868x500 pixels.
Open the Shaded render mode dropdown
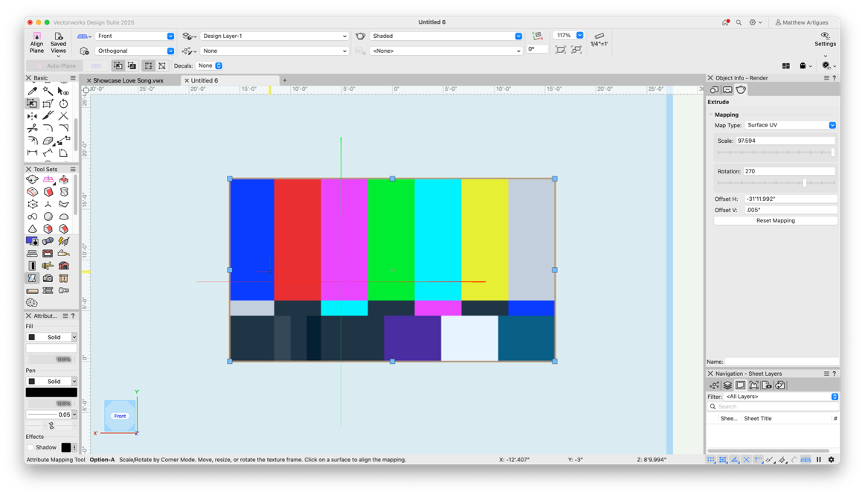coord(446,36)
